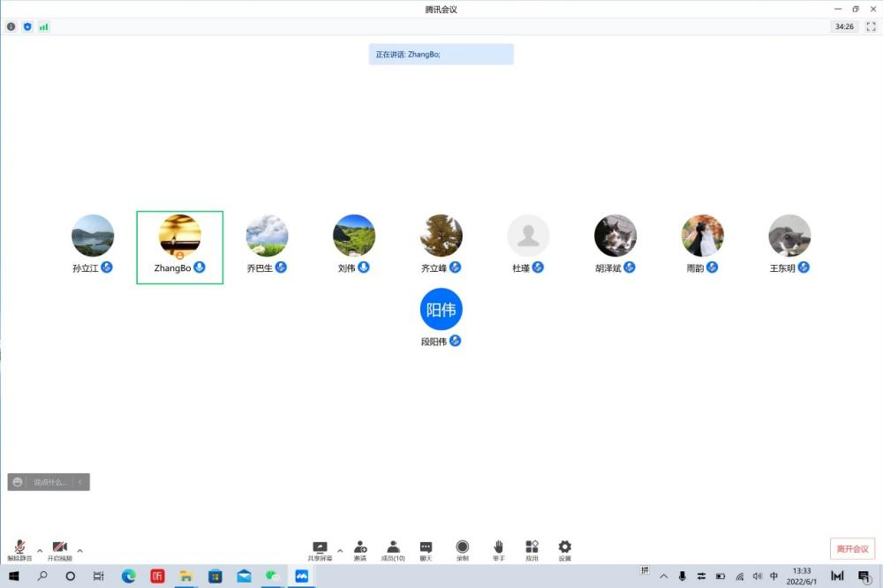Open the Members (成员) list
Image resolution: width=883 pixels, height=588 pixels.
(x=393, y=549)
